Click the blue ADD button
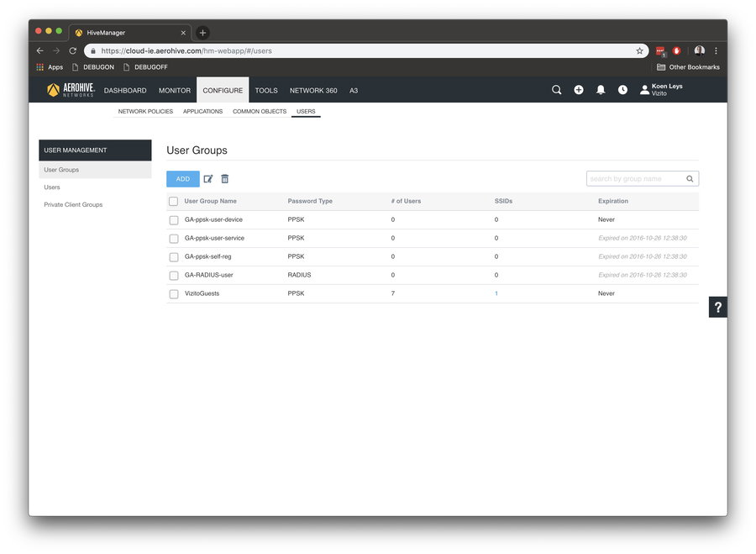Viewport: 756px width, 554px height. pyautogui.click(x=183, y=179)
